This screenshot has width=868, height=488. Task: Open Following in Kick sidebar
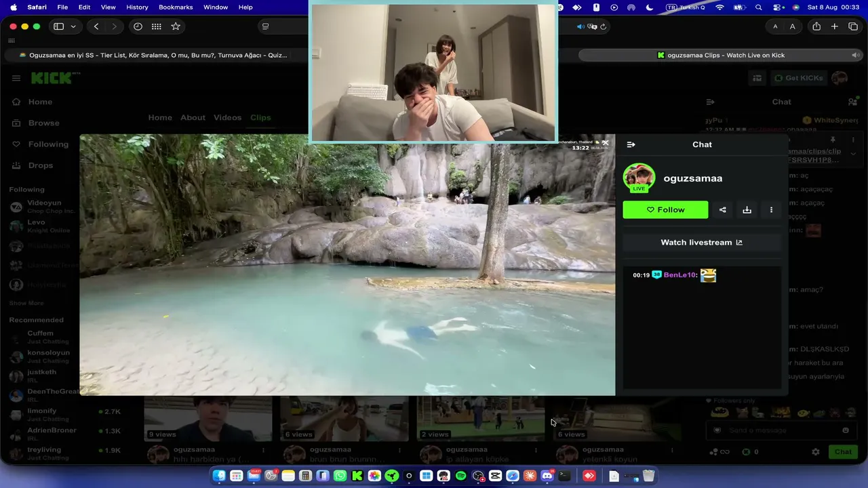pyautogui.click(x=48, y=144)
